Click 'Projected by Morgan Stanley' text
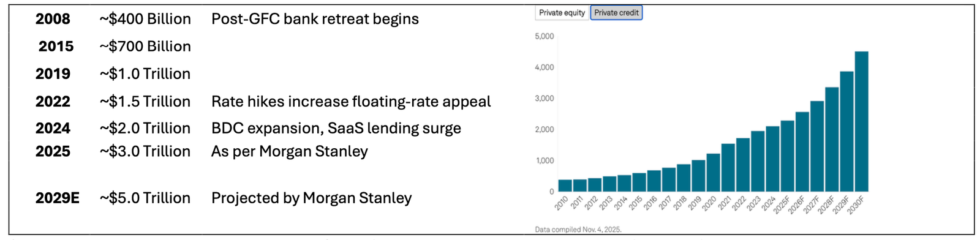980x240 pixels. [312, 198]
